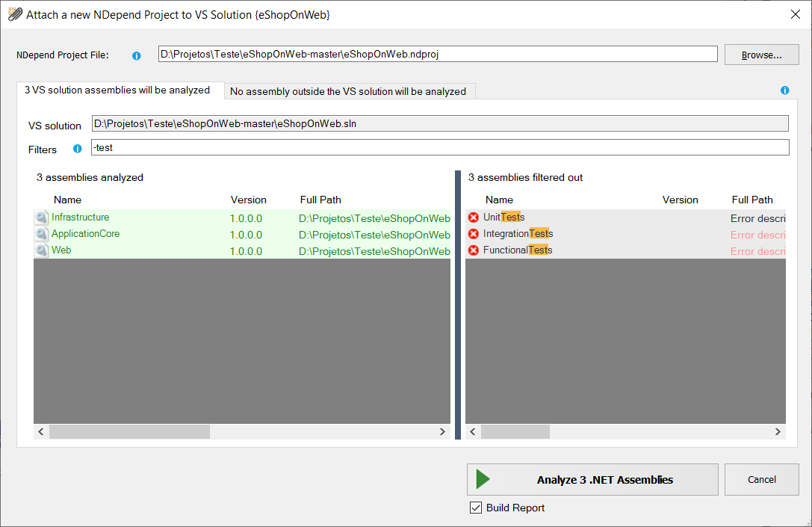Select the FunctionalTests filtered-out assembly

pyautogui.click(x=518, y=250)
